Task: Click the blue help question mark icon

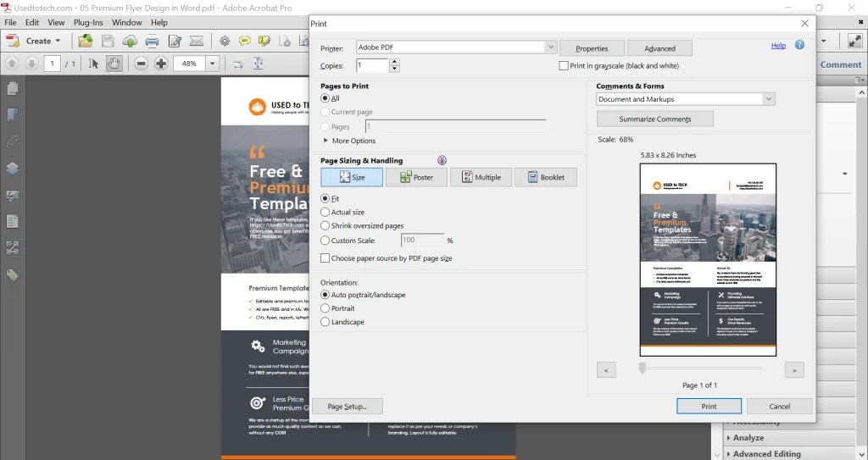Action: 799,45
